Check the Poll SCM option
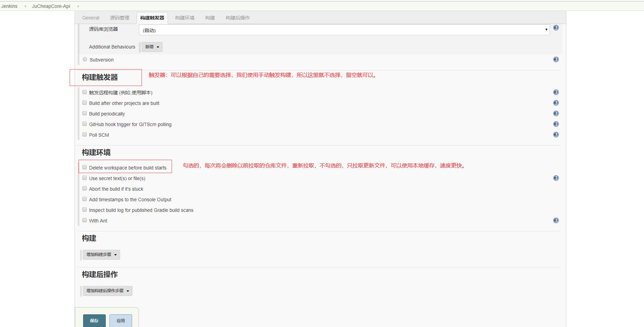Viewport: 644px width, 327px height. tap(85, 135)
